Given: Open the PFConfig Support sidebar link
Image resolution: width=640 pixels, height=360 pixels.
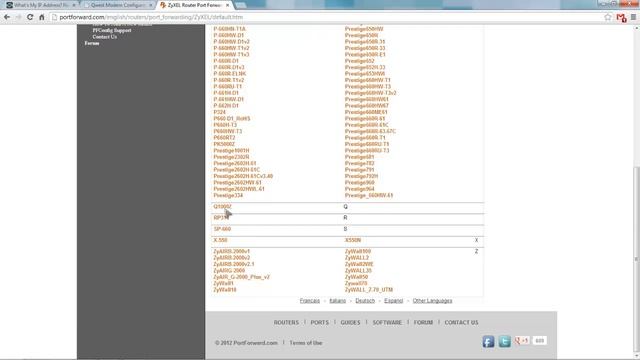Looking at the screenshot, I should (112, 30).
